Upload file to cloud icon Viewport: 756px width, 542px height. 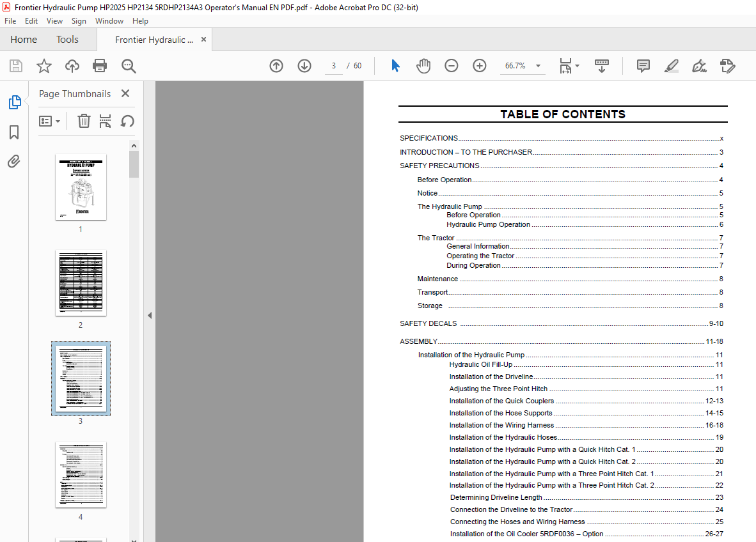click(72, 66)
